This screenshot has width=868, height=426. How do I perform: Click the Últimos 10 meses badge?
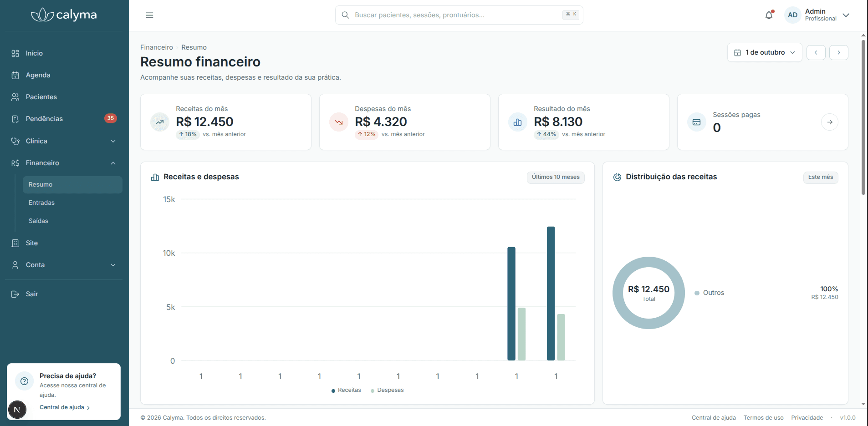[x=556, y=177]
